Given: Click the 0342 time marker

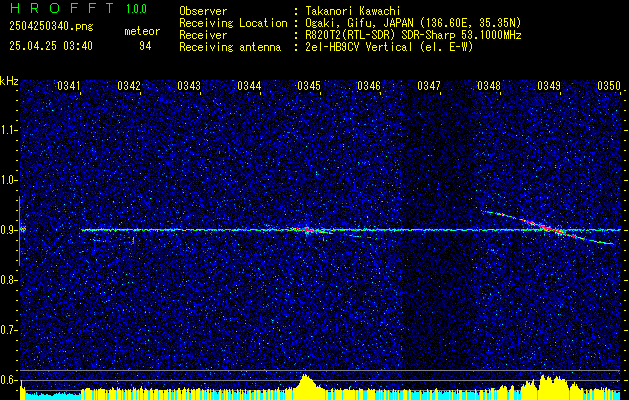Looking at the screenshot, I should pyautogui.click(x=129, y=86).
